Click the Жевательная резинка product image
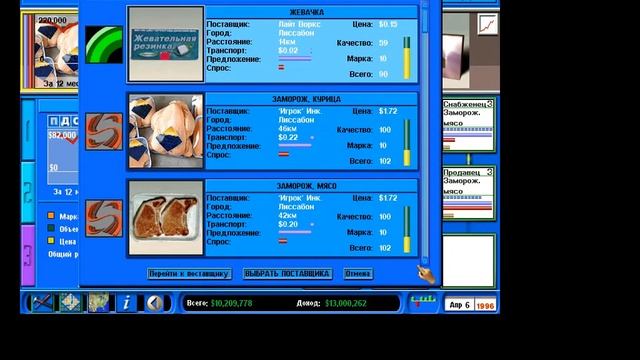The image size is (640, 360). tap(166, 44)
